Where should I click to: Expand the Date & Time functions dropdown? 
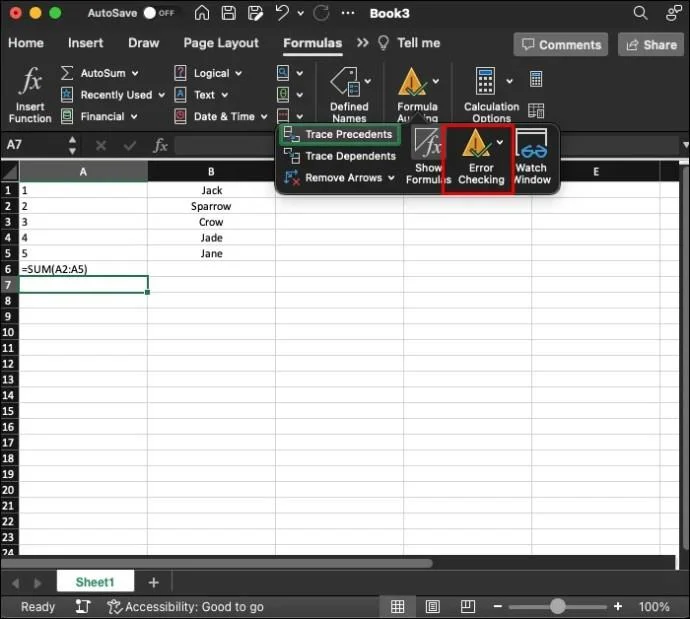coord(263,117)
